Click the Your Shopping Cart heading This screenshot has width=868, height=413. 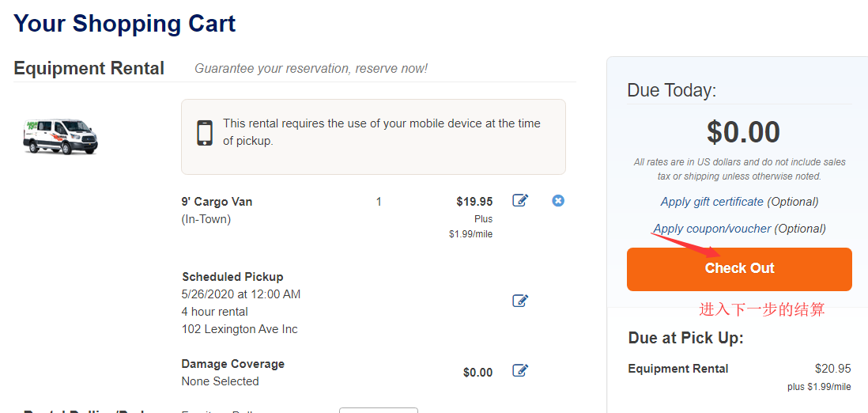pyautogui.click(x=125, y=24)
